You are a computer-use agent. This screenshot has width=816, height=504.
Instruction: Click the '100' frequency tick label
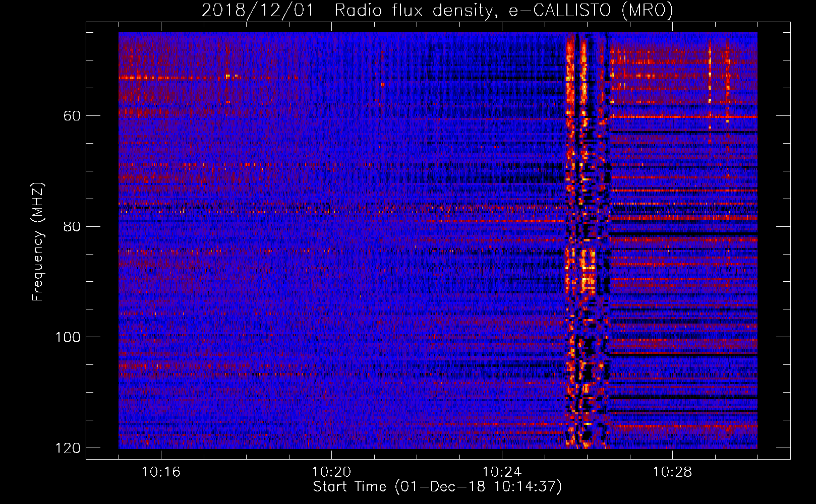click(x=68, y=337)
